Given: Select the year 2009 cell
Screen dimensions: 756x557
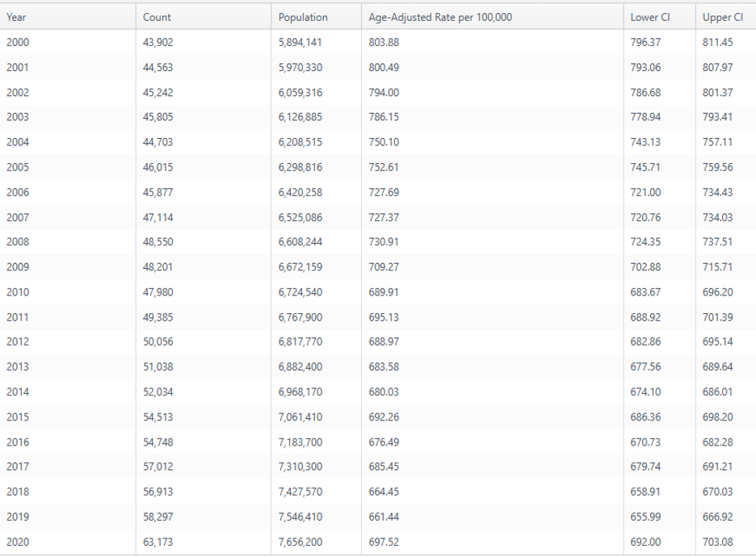Looking at the screenshot, I should (x=18, y=267).
